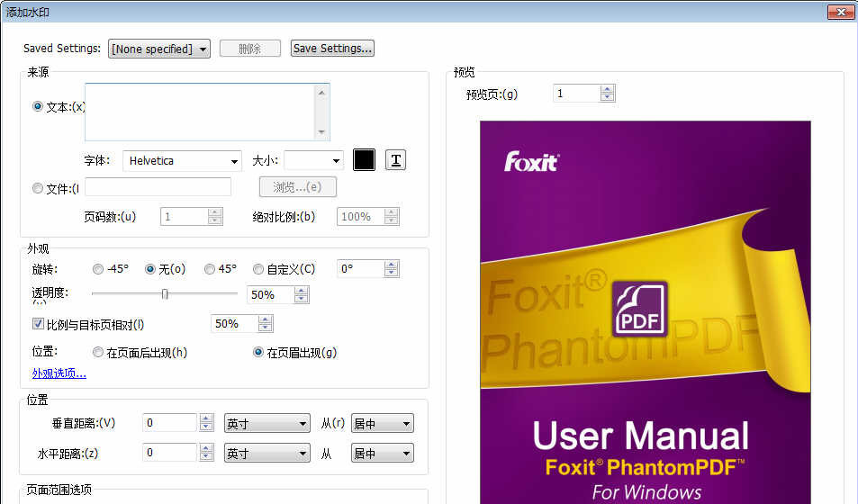Decrease custom rotation angle stepper
The height and width of the screenshot is (504, 858).
(392, 273)
